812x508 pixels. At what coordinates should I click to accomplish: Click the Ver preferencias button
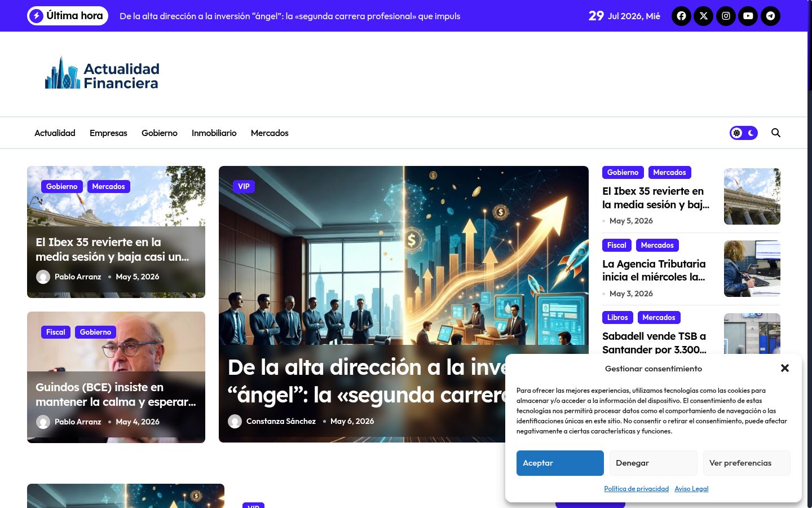coord(747,463)
